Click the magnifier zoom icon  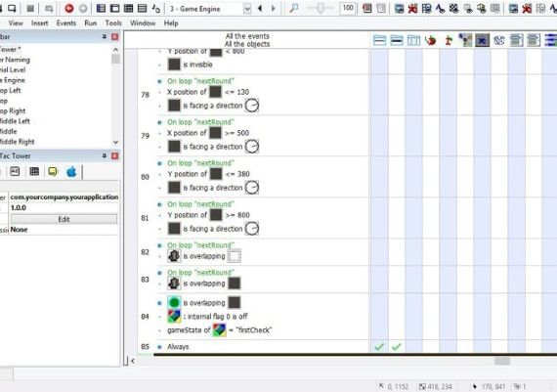[294, 9]
